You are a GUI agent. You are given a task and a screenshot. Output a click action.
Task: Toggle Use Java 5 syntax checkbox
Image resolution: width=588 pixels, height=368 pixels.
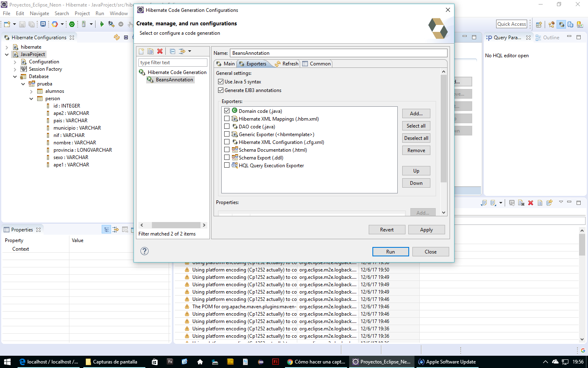click(221, 82)
